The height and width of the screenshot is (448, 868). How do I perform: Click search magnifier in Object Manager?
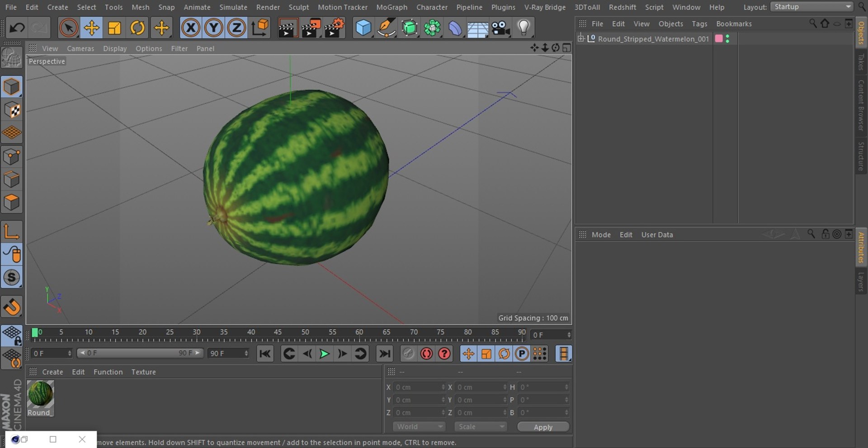coord(812,24)
